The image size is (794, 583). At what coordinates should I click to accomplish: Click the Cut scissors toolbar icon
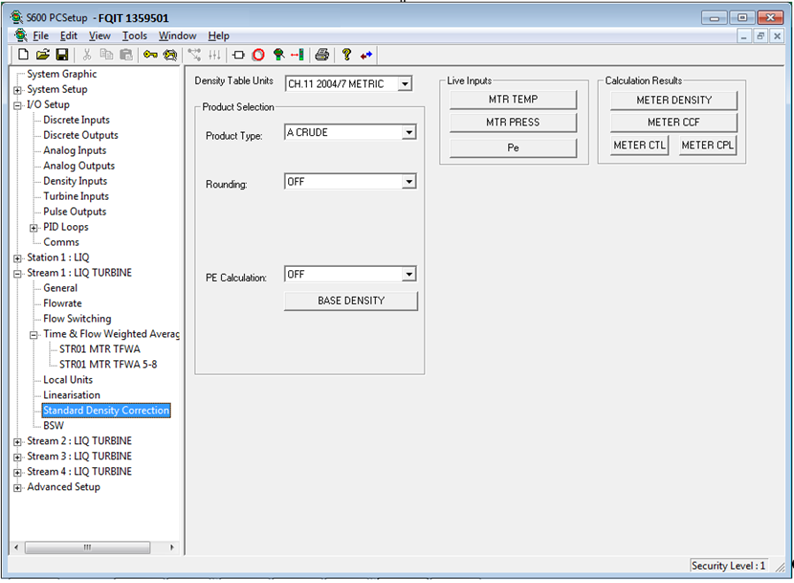point(87,54)
